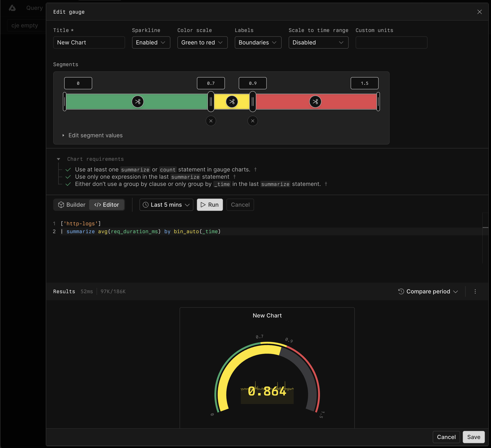Grab the slider handle at the 0.7 boundary
491x448 pixels.
[x=211, y=102]
